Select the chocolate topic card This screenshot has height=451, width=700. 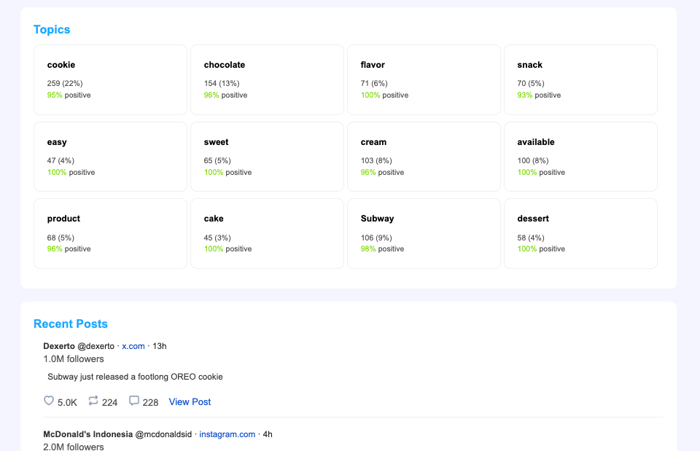click(267, 80)
